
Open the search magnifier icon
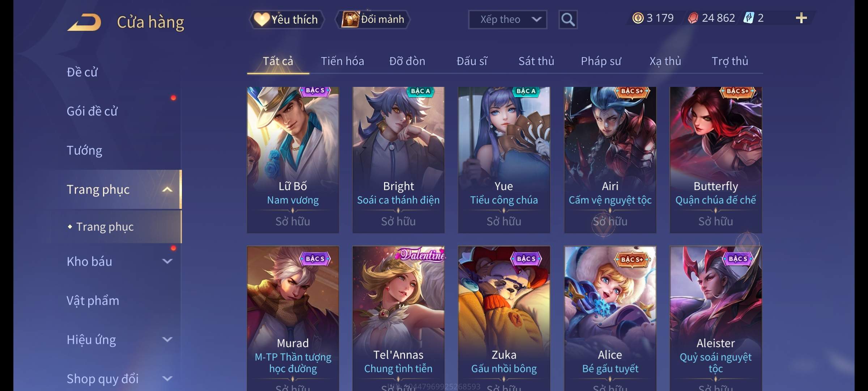[x=568, y=20]
